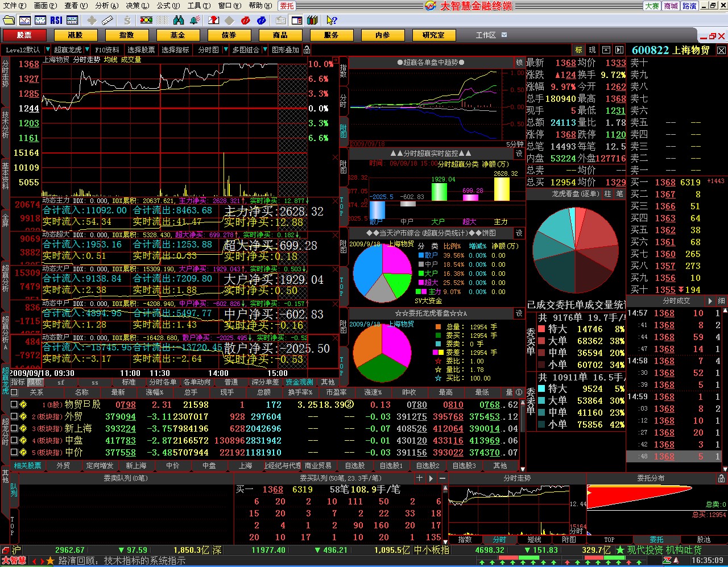Open search with the binoculars icon
Viewport: 728px width, 567px height.
[x=179, y=20]
